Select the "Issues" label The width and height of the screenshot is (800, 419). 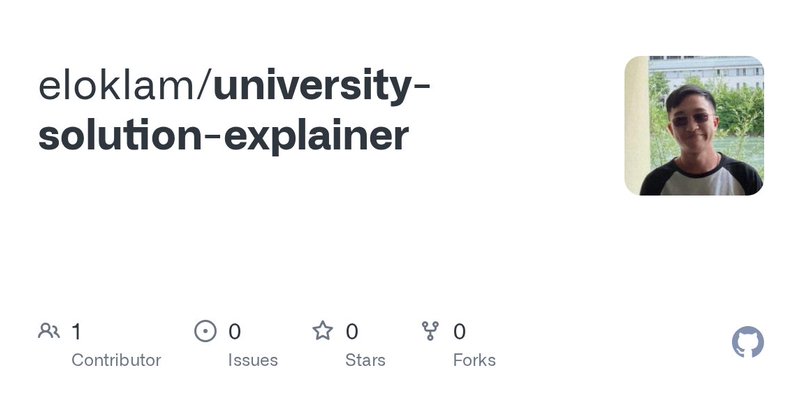tap(253, 360)
